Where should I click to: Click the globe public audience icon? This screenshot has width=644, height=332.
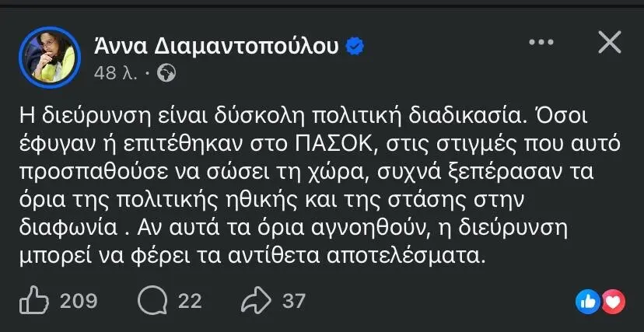point(167,73)
